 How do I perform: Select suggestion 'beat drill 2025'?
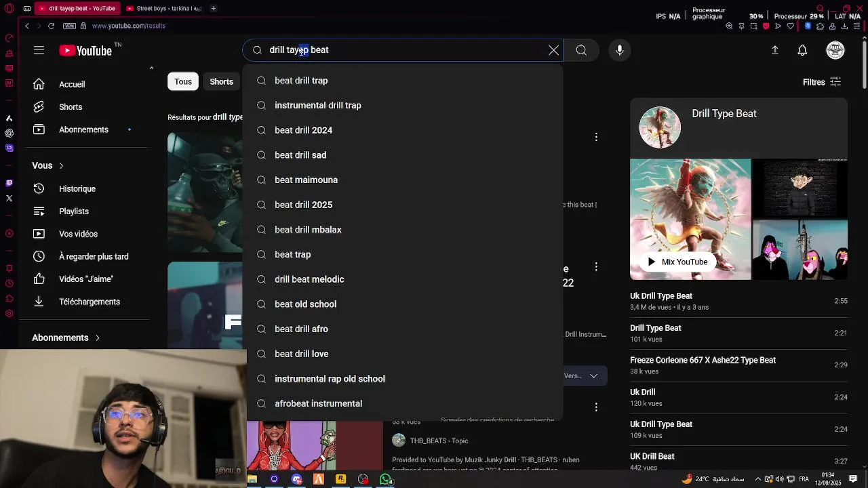pos(404,205)
